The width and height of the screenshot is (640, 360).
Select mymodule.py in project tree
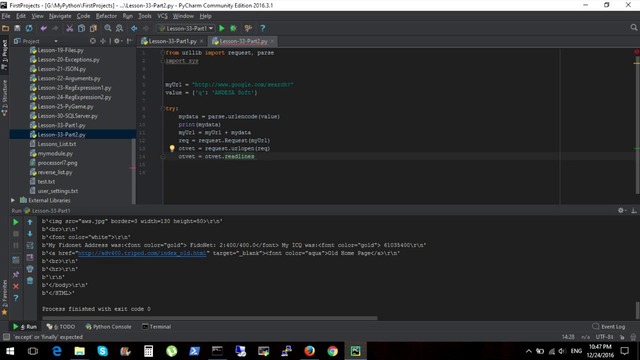pyautogui.click(x=55, y=153)
